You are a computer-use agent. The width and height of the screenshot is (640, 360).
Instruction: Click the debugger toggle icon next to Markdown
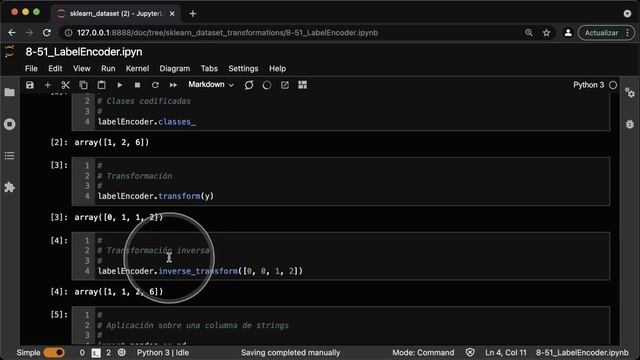(x=249, y=85)
